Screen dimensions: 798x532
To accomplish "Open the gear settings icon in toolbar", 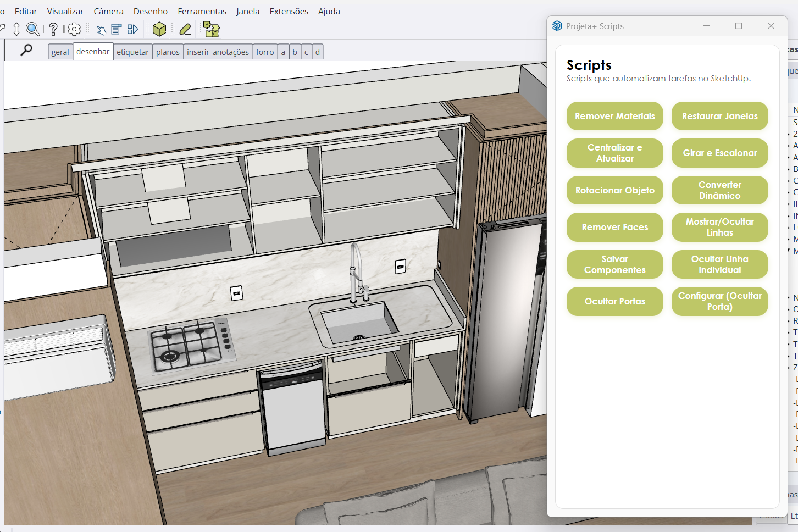I will click(74, 29).
